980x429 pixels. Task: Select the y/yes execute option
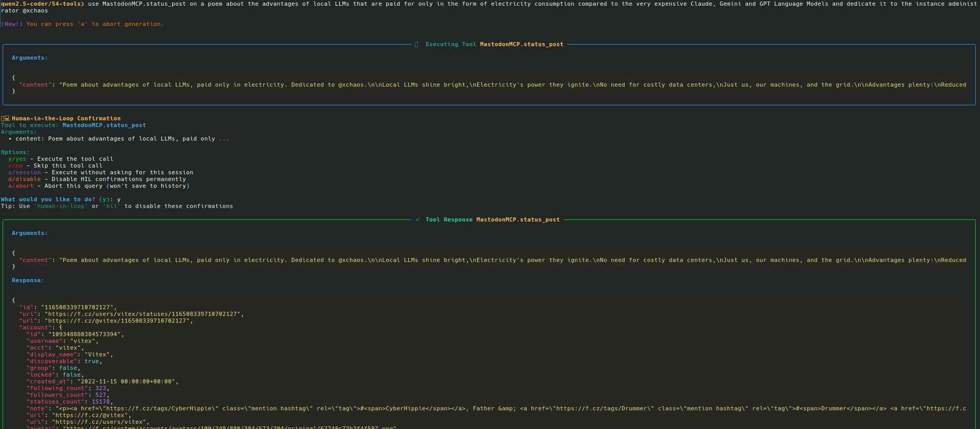(17, 159)
